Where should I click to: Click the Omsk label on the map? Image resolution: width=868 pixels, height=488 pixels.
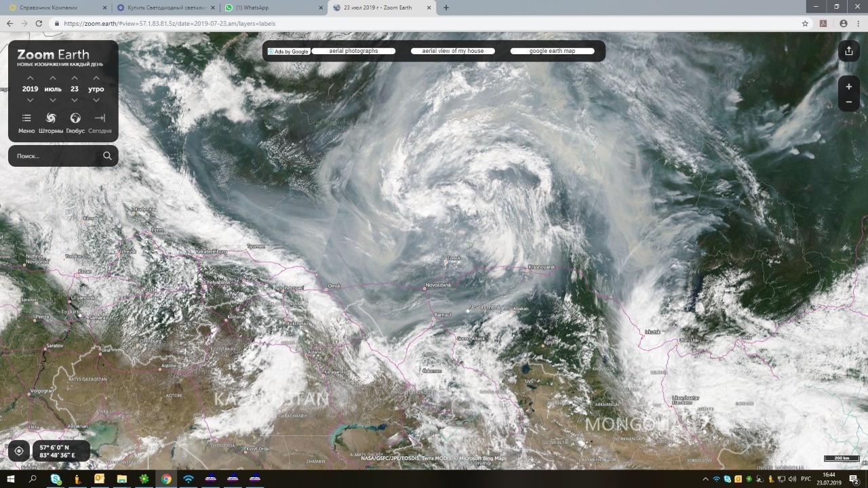[x=334, y=285]
